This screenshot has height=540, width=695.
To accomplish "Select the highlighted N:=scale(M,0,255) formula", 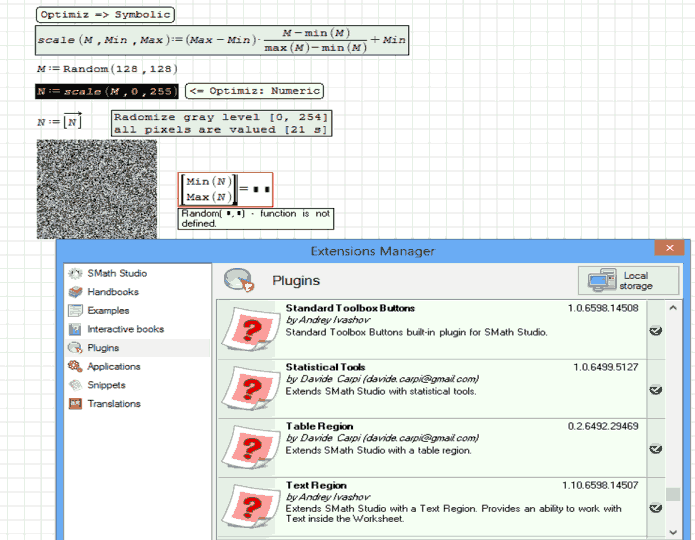I will click(107, 92).
